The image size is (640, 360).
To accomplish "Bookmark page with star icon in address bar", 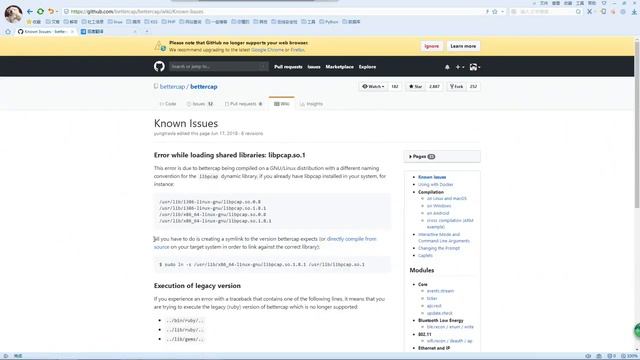I will click(x=495, y=12).
